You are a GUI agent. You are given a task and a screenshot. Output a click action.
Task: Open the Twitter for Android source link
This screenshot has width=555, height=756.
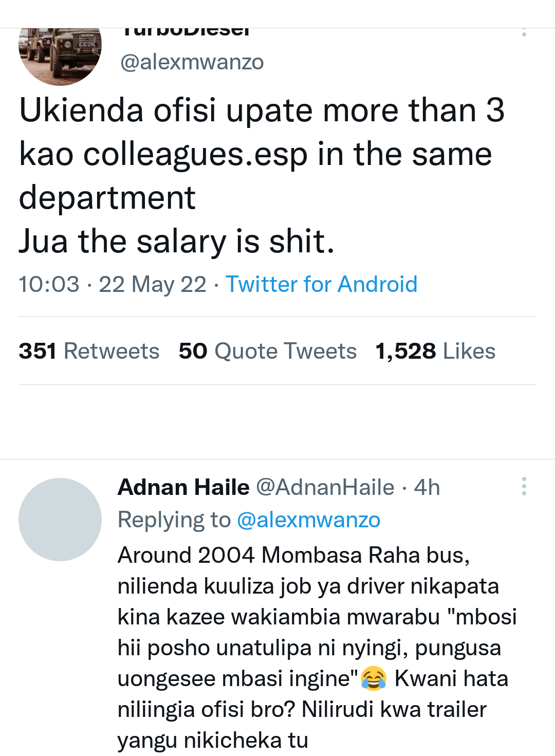click(321, 284)
